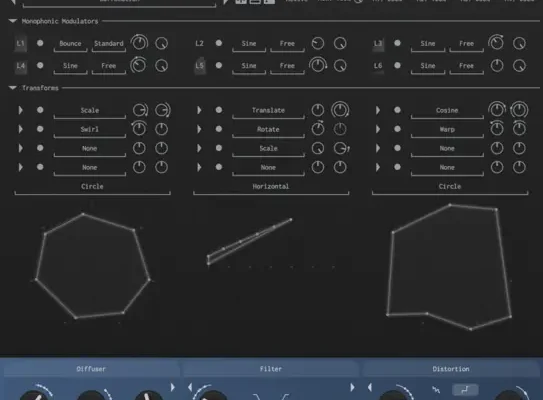
Task: Choose the highlighted stepped distortion type icon
Action: coord(465,390)
